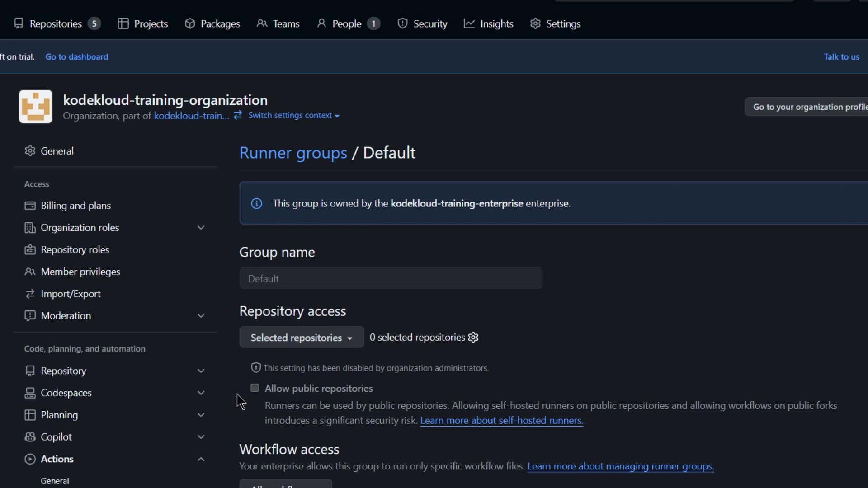
Task: Click the Billing and plans card icon
Action: 30,206
